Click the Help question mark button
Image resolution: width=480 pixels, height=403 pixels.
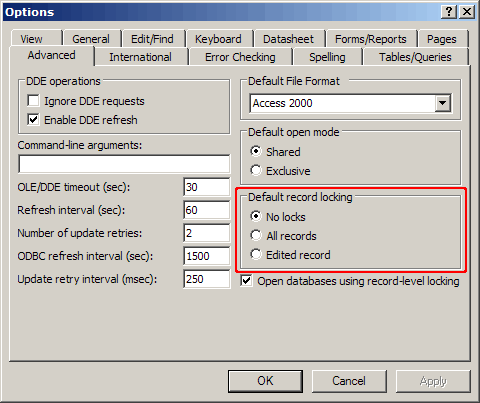(x=449, y=12)
